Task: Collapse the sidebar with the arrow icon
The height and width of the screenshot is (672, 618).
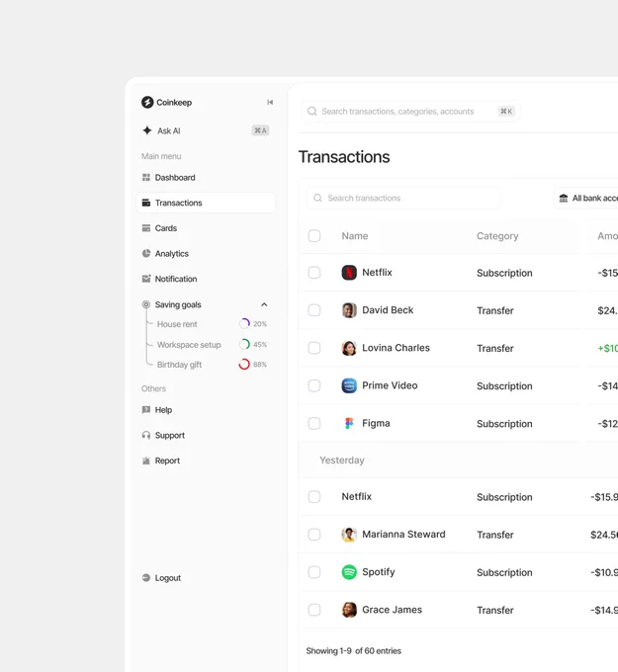Action: click(270, 102)
